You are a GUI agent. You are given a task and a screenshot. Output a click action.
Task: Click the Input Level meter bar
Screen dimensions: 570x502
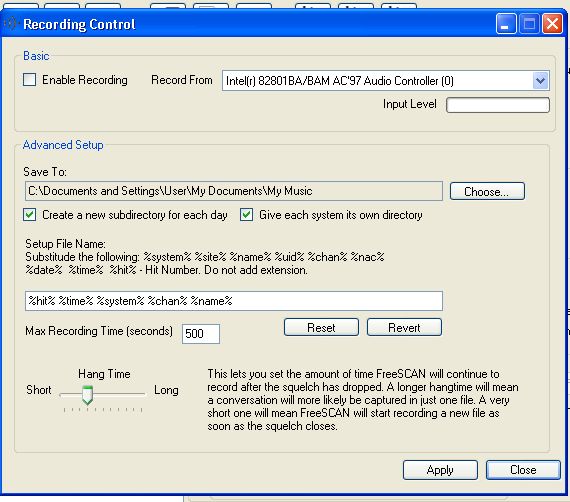498,105
